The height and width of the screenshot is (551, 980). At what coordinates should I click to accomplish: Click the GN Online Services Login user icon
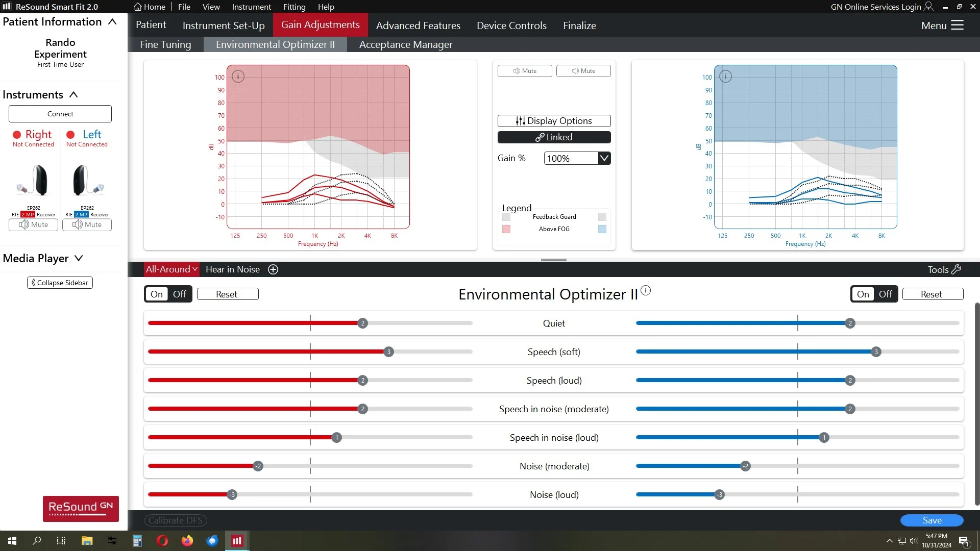[x=928, y=7]
